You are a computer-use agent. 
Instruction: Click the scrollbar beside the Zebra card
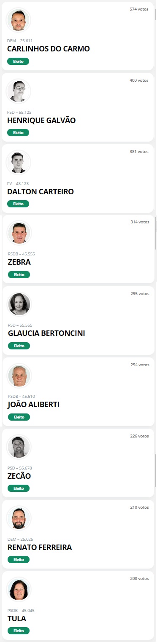click(156, 234)
